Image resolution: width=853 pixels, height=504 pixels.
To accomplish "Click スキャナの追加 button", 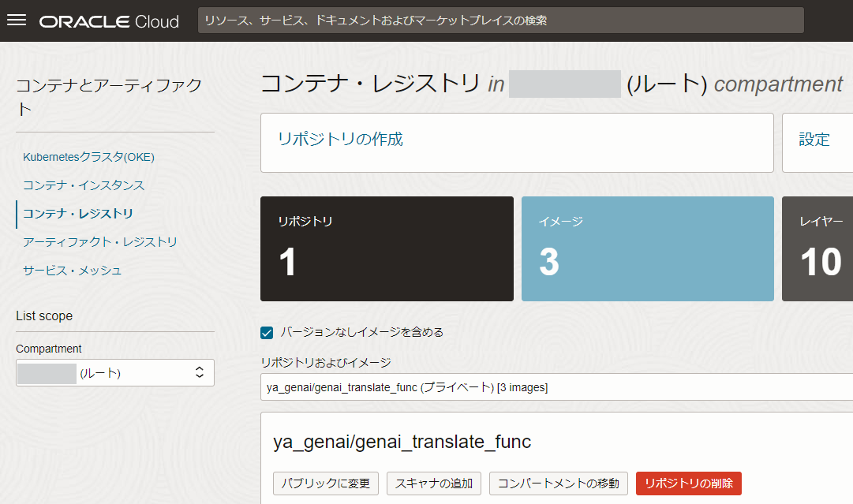I will pos(433,483).
